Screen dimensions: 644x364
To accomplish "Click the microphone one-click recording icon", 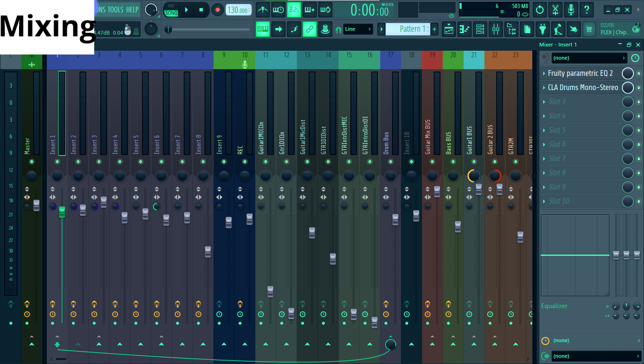I will coord(571,9).
